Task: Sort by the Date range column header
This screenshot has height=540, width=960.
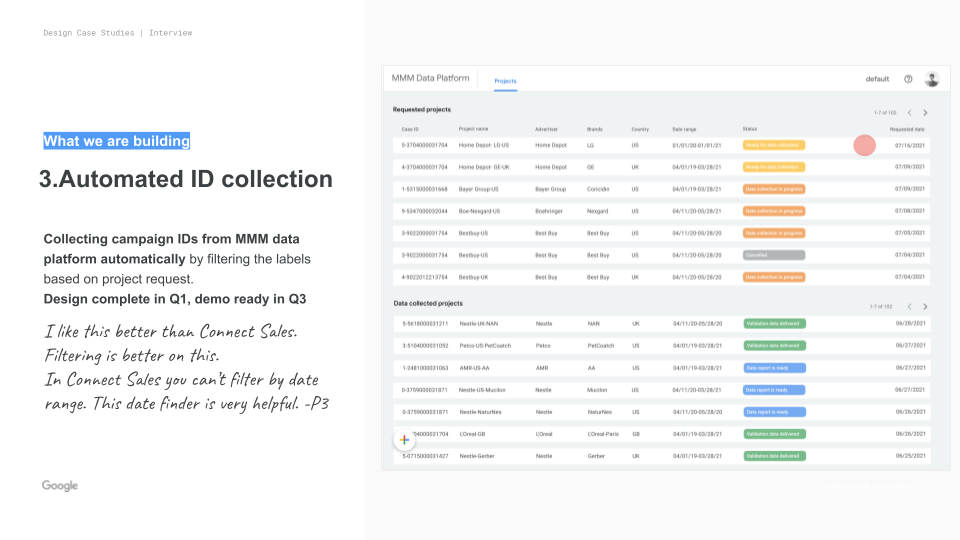Action: (684, 129)
